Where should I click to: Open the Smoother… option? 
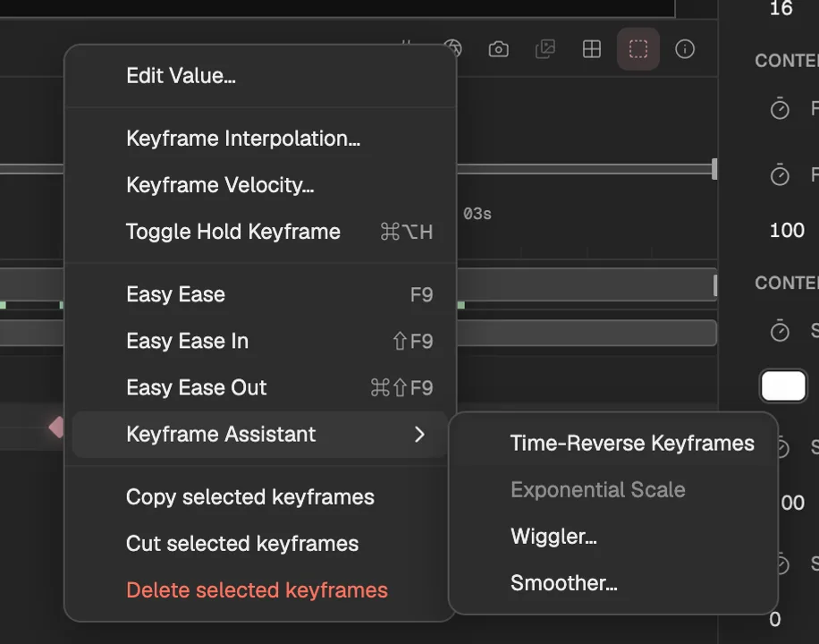[x=613, y=583]
